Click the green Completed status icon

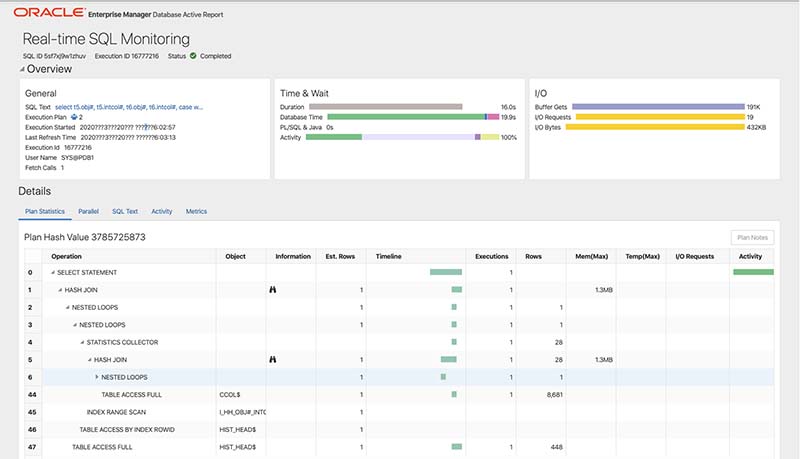coord(193,56)
